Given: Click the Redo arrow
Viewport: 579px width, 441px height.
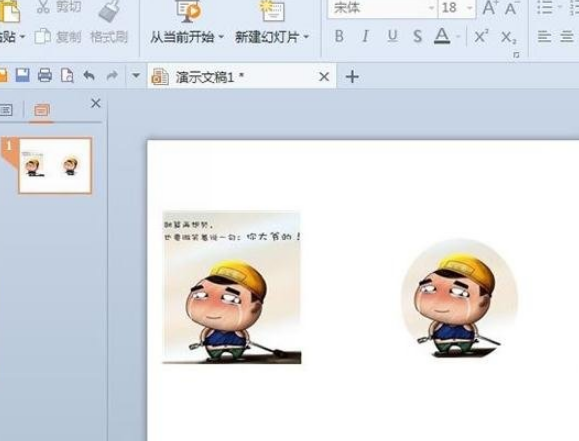Looking at the screenshot, I should pyautogui.click(x=112, y=76).
